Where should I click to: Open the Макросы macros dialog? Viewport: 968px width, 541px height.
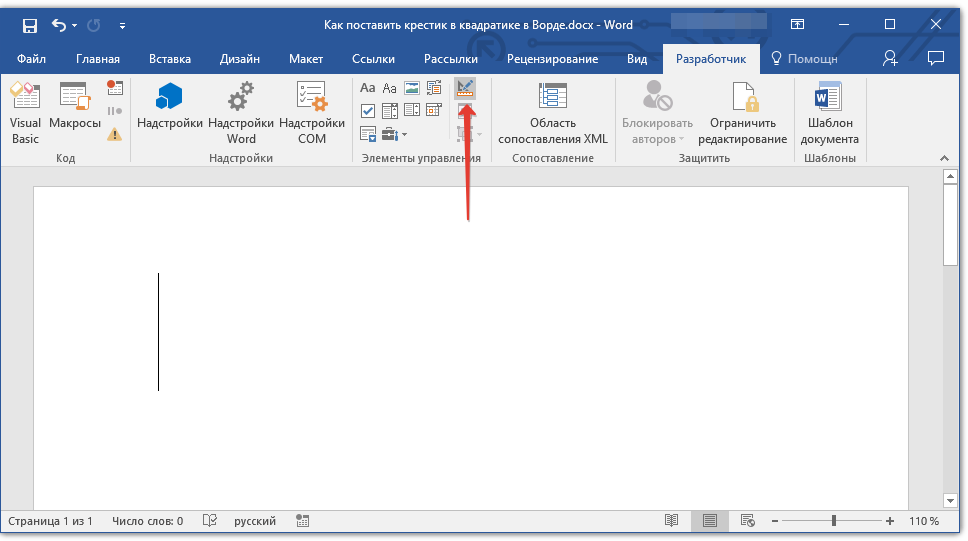pos(74,113)
